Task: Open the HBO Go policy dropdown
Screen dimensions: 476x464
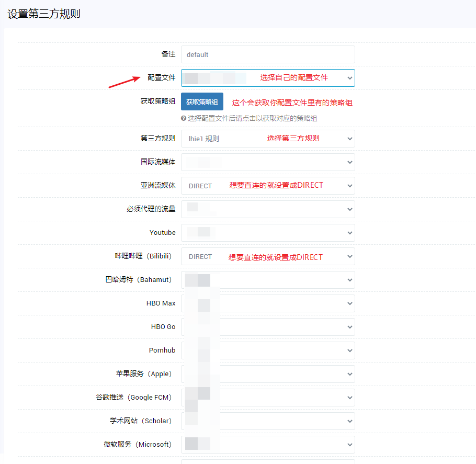Action: coord(268,326)
